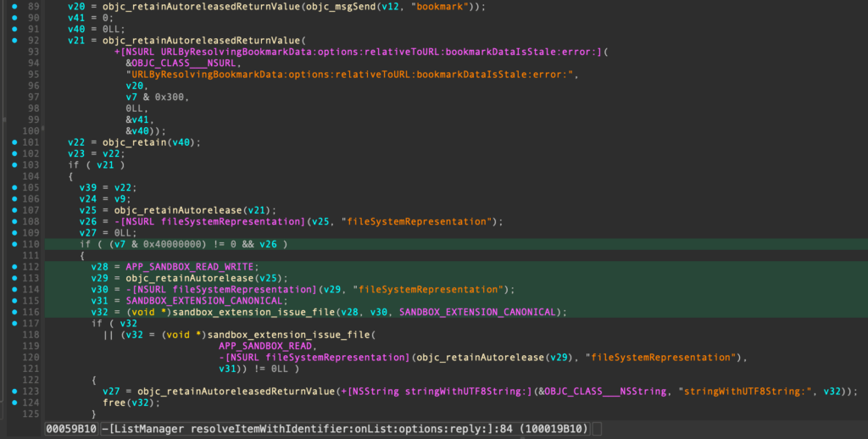Image resolution: width=868 pixels, height=439 pixels.
Task: Toggle breakpoint dot on line 89
Action: coord(15,7)
